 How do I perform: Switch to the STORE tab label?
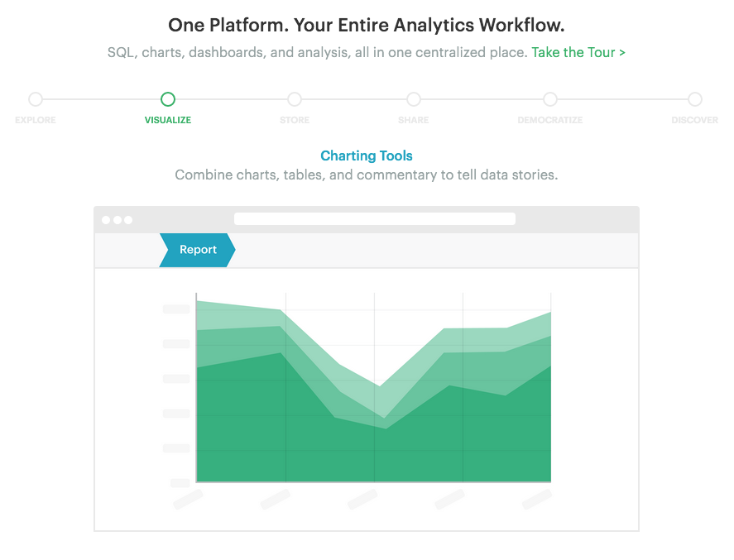click(295, 120)
